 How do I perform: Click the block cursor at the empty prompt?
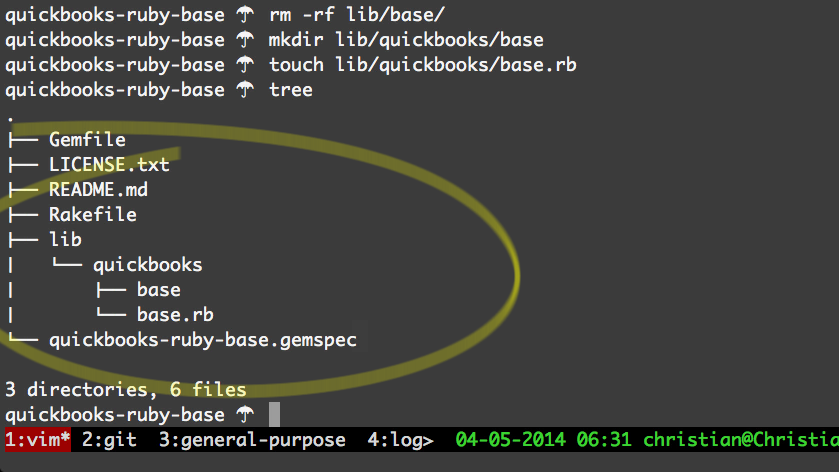[274, 415]
